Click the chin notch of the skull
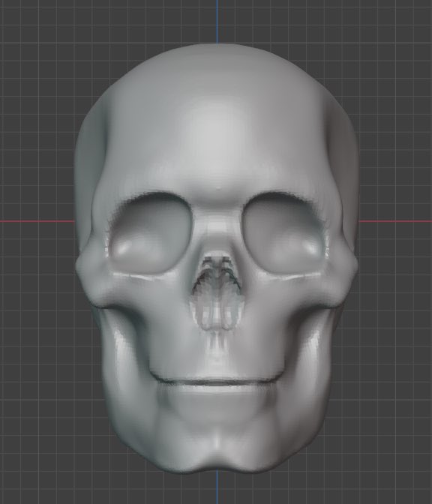This screenshot has height=504, width=432. click(216, 464)
